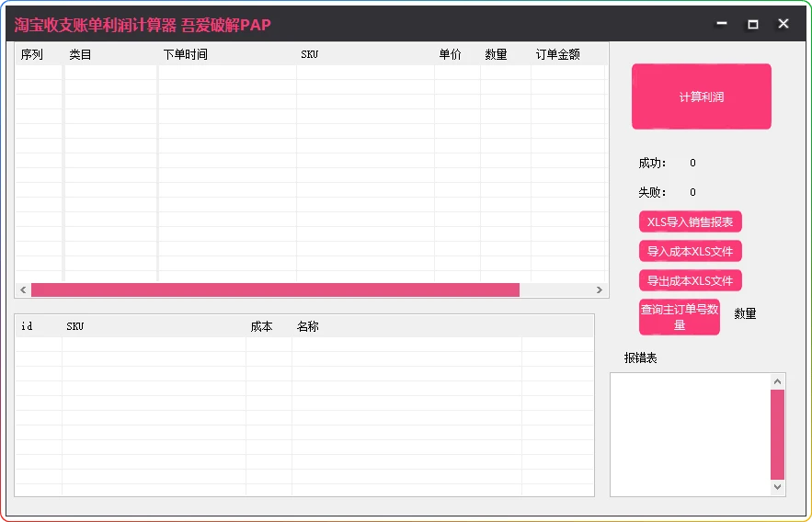
Task: Click up arrow of 报错表 scrollbar
Action: (777, 380)
